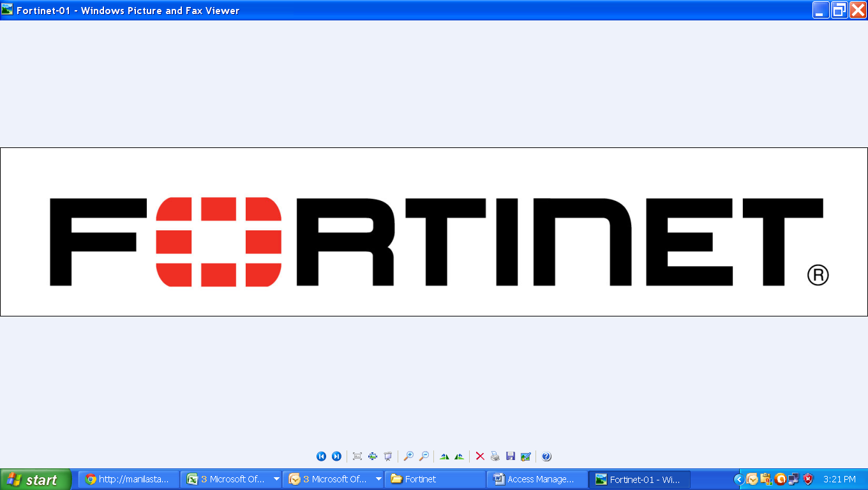The height and width of the screenshot is (490, 868).
Task: Click the Office clipboard tray icon
Action: click(x=767, y=479)
